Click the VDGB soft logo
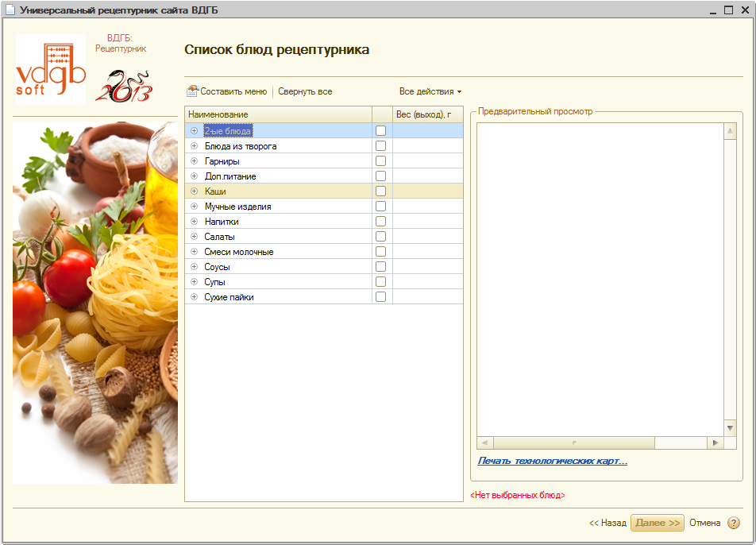This screenshot has height=545, width=756. pos(51,69)
